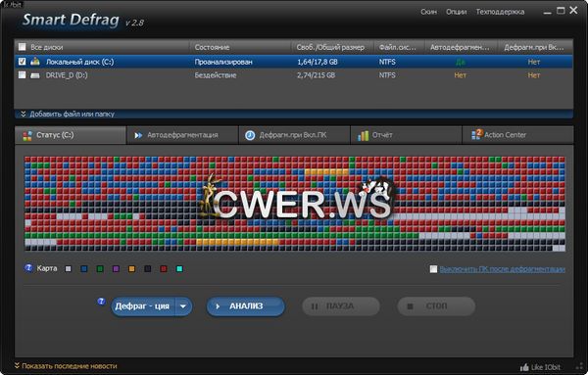Click the DRIVE_D drive icon
588x375 pixels.
35,75
